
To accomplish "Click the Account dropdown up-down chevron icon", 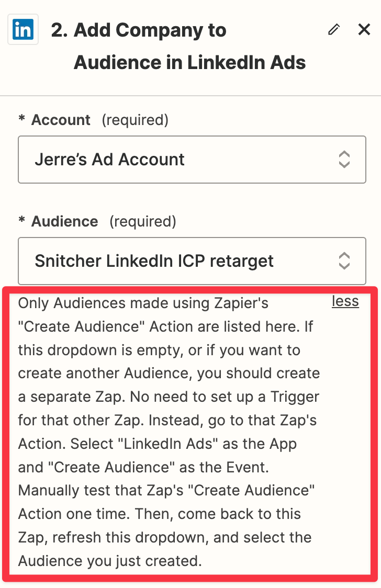I will click(344, 160).
